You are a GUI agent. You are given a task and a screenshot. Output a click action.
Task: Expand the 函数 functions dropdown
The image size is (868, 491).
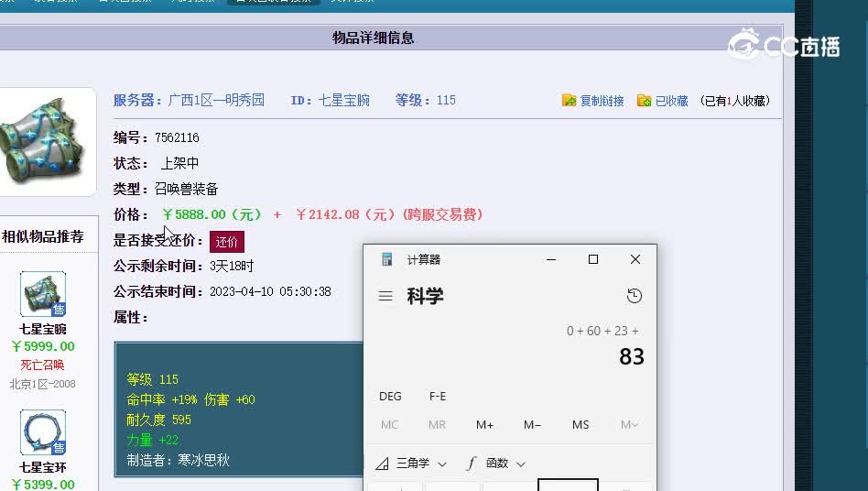pyautogui.click(x=496, y=464)
